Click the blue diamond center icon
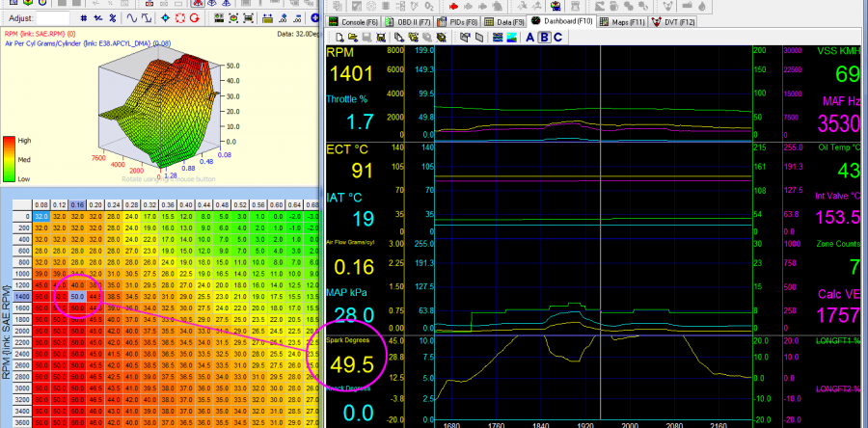The width and height of the screenshot is (868, 428). (166, 17)
